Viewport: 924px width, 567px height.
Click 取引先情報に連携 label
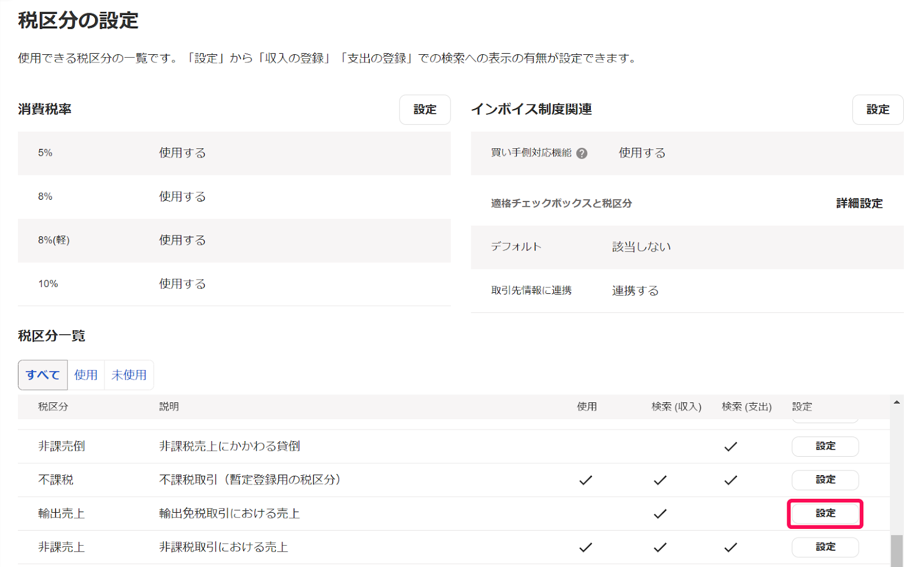pyautogui.click(x=531, y=290)
